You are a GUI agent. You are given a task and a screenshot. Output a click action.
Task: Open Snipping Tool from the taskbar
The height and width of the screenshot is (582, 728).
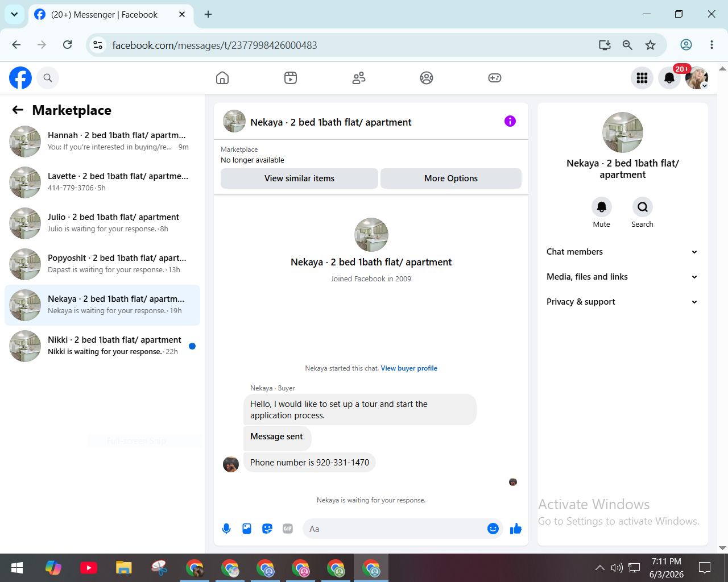(159, 568)
